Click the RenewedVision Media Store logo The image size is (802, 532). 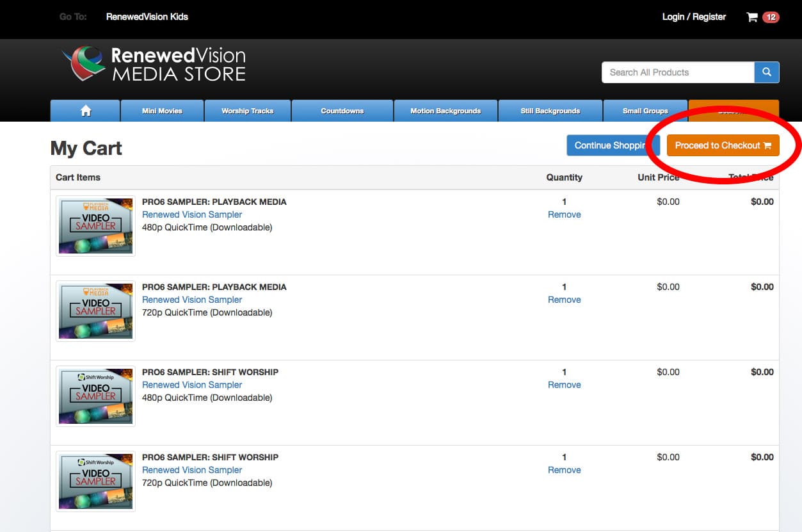click(x=154, y=64)
